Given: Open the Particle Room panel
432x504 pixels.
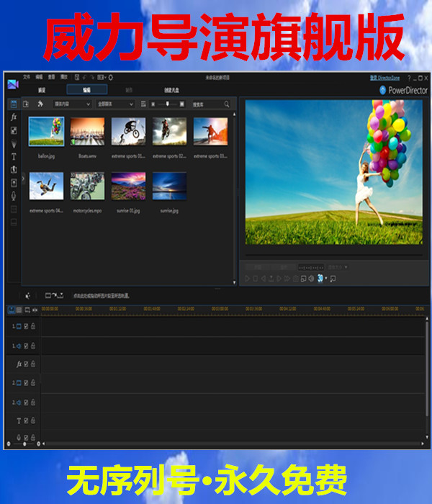Looking at the screenshot, I should click(x=14, y=144).
